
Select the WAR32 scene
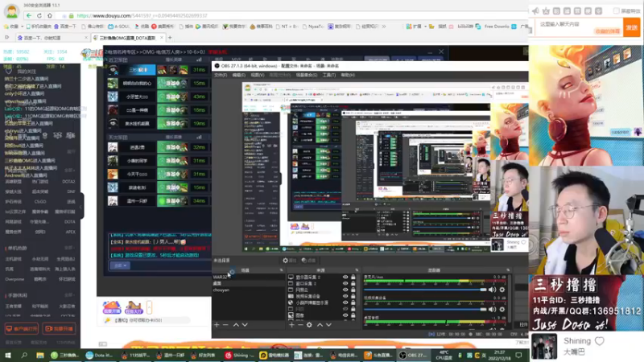(249, 277)
